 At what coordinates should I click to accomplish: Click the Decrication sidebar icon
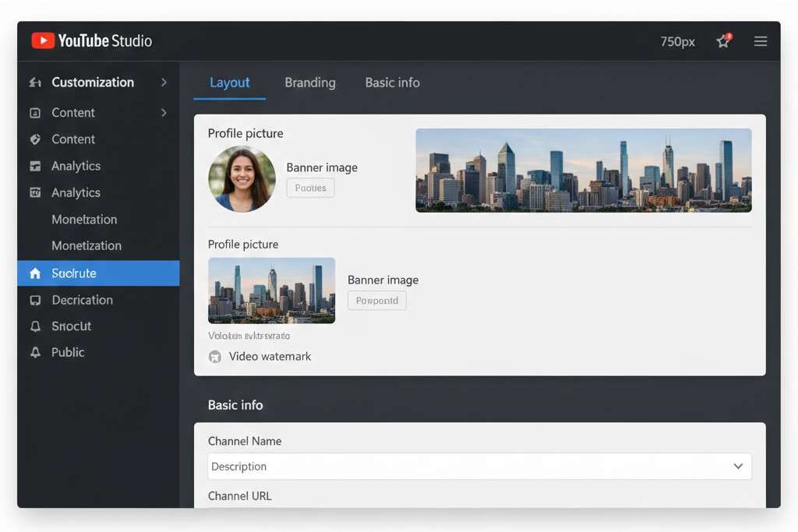pos(35,300)
